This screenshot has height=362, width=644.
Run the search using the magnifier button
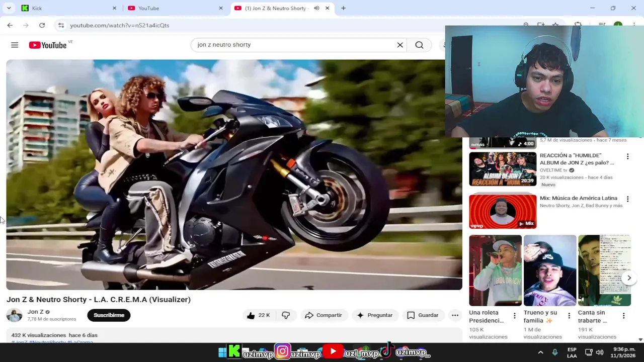419,45
